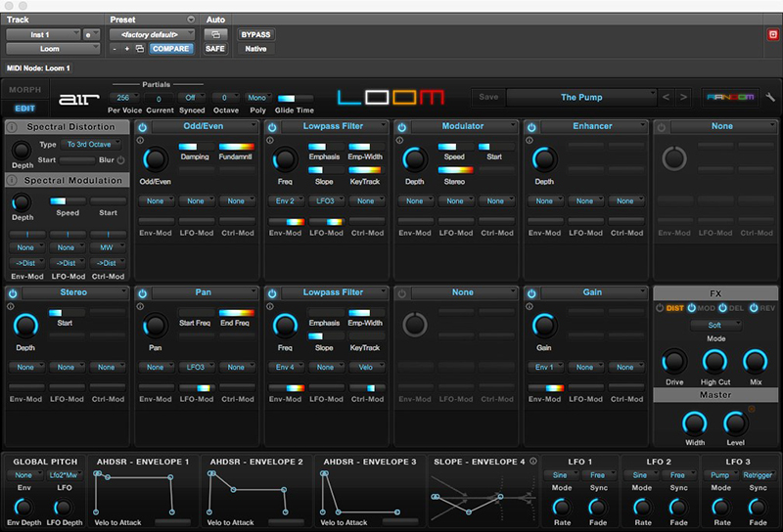783x532 pixels.
Task: Click the Mono Poly selector
Action: (x=258, y=98)
